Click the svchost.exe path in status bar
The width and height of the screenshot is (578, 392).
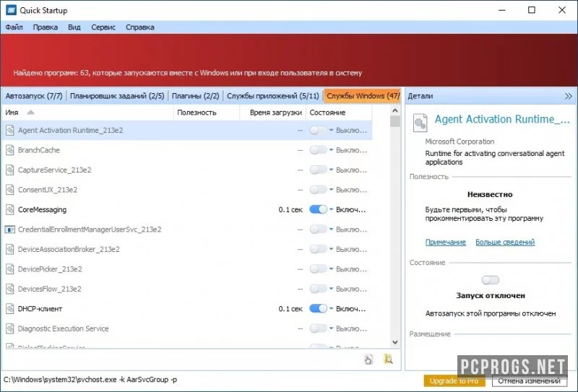click(x=90, y=380)
